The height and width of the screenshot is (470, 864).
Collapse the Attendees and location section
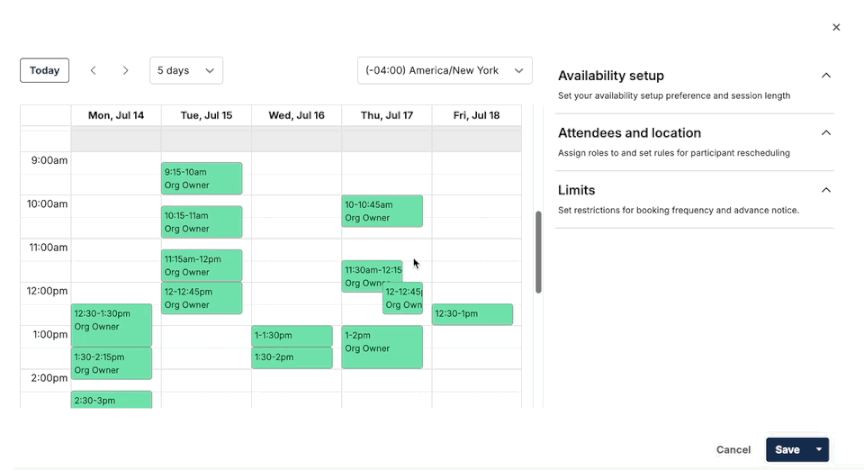tap(825, 133)
